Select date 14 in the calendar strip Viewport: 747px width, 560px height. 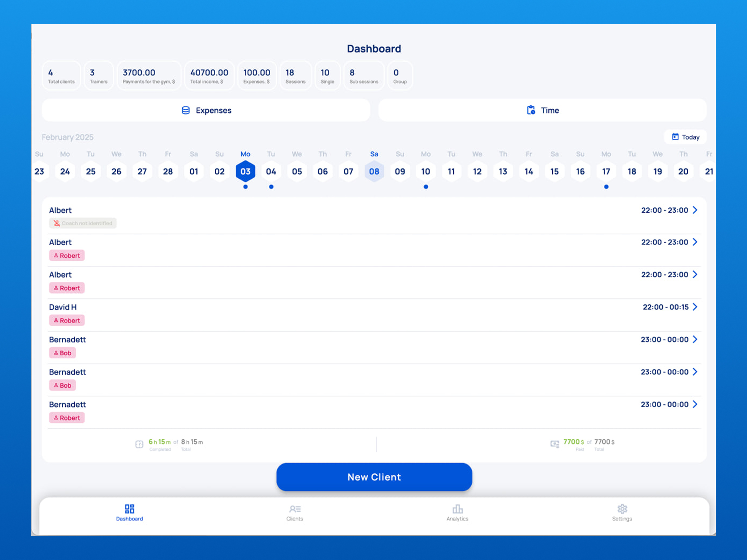tap(529, 171)
